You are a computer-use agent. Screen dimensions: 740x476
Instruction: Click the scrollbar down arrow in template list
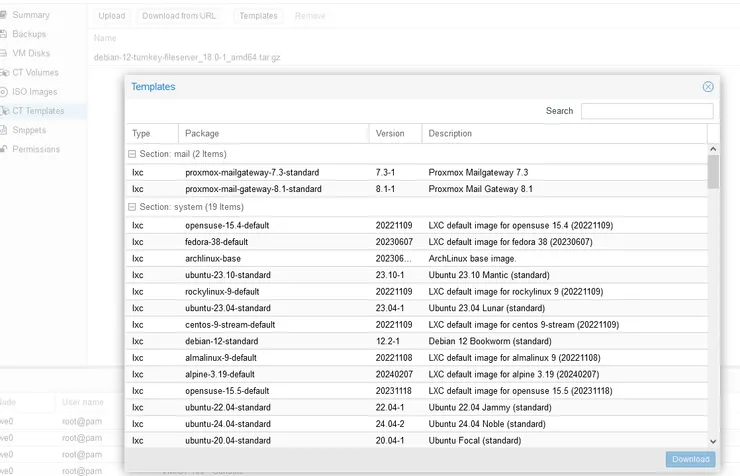[x=713, y=441]
